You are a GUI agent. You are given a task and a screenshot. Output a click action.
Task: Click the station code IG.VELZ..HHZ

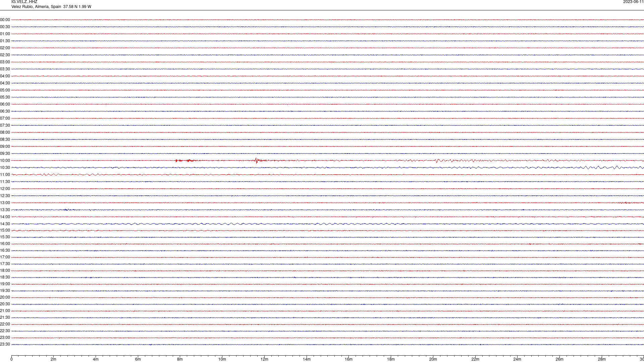(24, 2)
